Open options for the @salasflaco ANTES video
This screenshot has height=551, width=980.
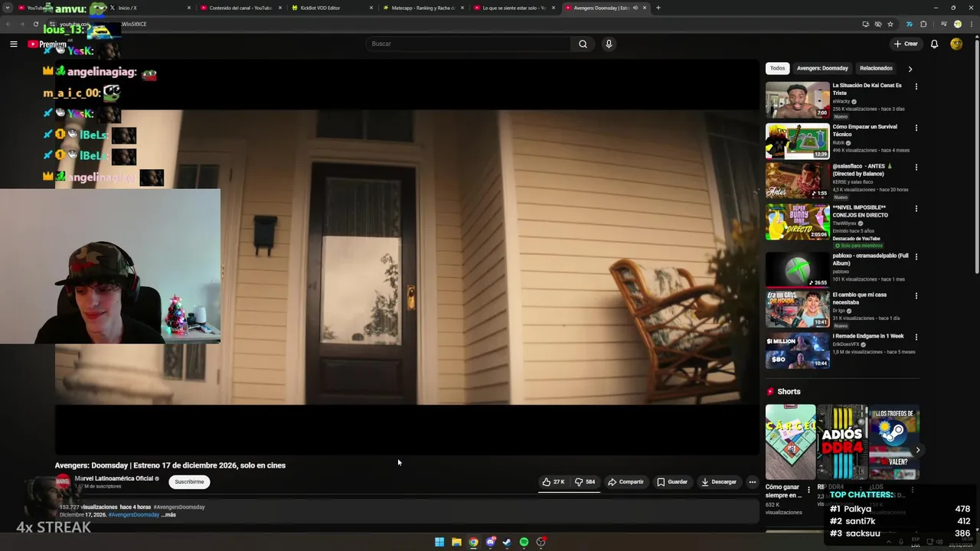916,167
